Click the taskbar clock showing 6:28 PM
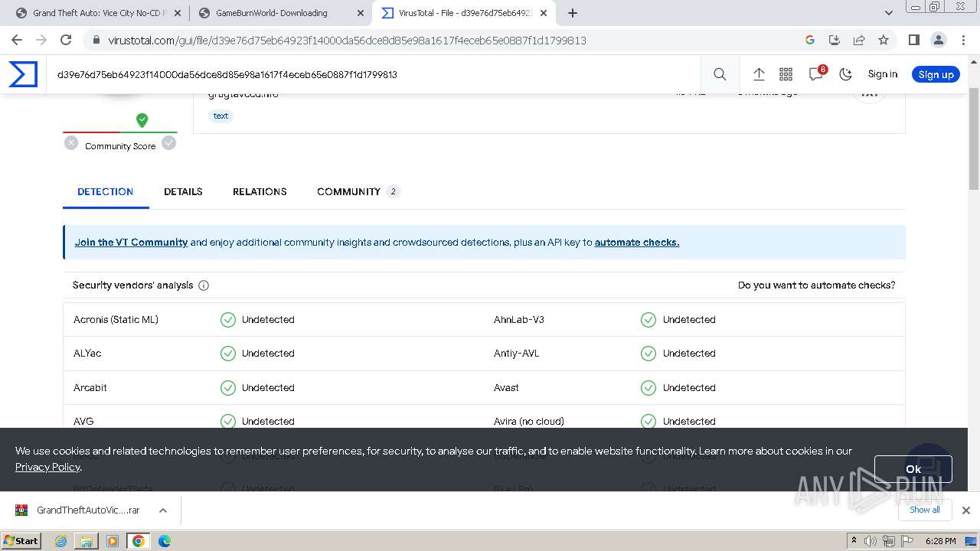 [x=940, y=541]
